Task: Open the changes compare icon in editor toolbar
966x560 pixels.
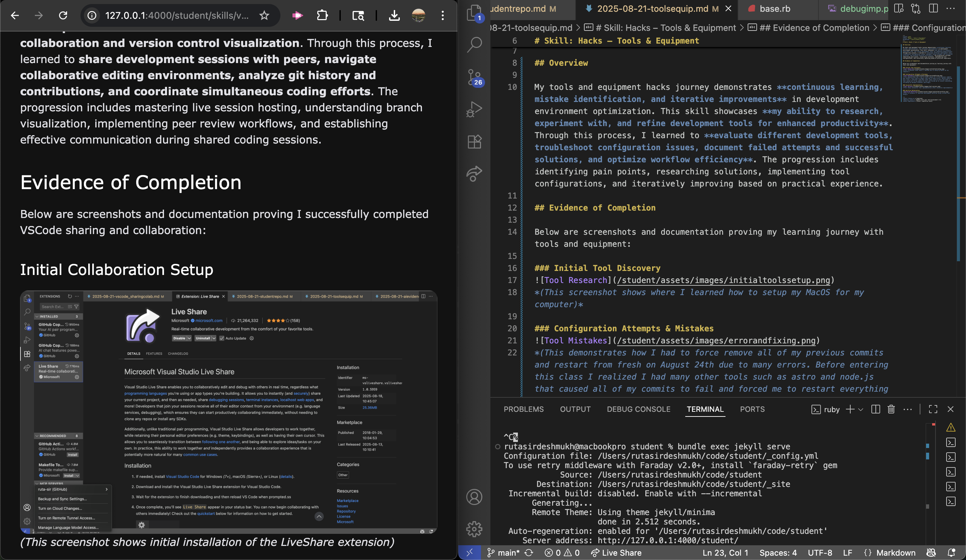Action: pos(916,8)
